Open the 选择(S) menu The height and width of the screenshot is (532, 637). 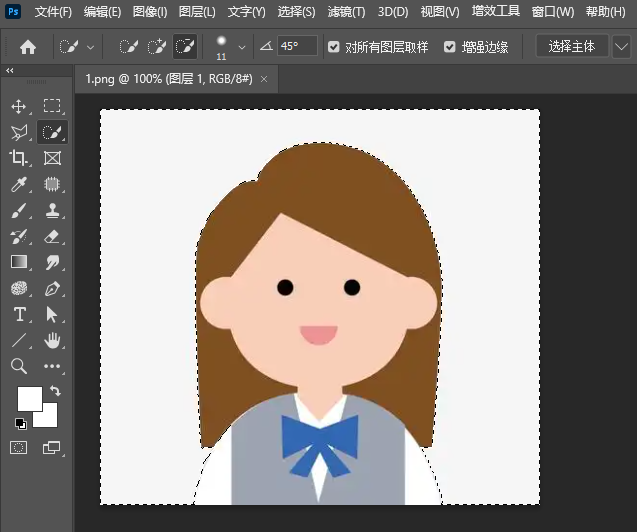click(x=296, y=12)
